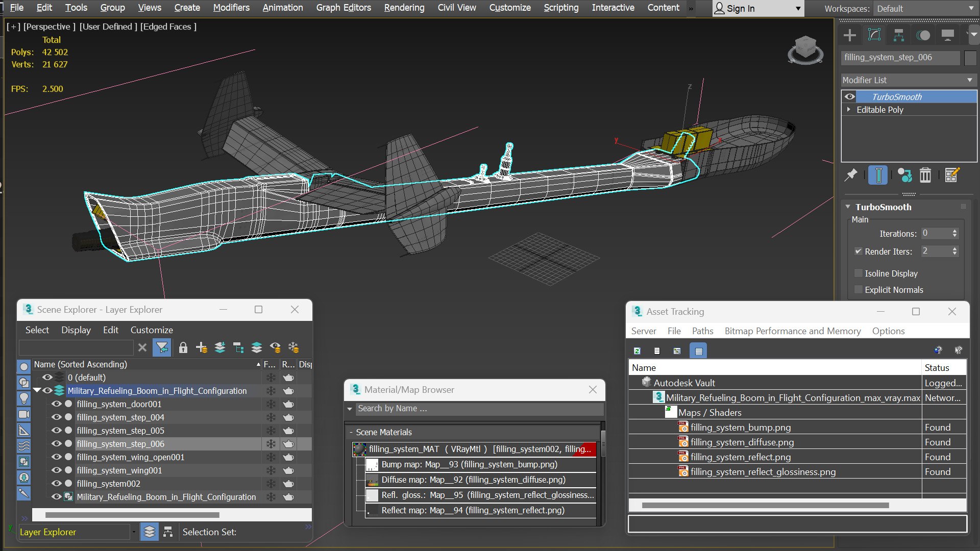The width and height of the screenshot is (980, 551).
Task: Click the Pin Stack icon
Action: [851, 175]
